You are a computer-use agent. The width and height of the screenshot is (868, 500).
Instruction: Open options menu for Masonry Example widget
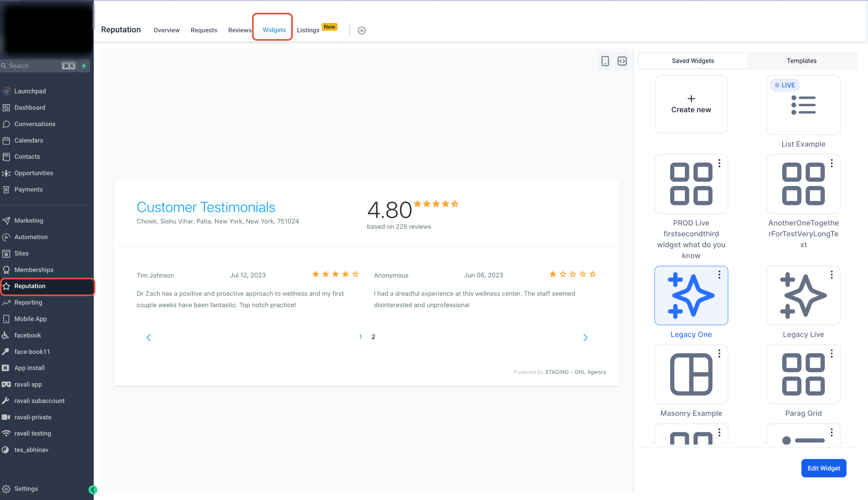coord(719,354)
